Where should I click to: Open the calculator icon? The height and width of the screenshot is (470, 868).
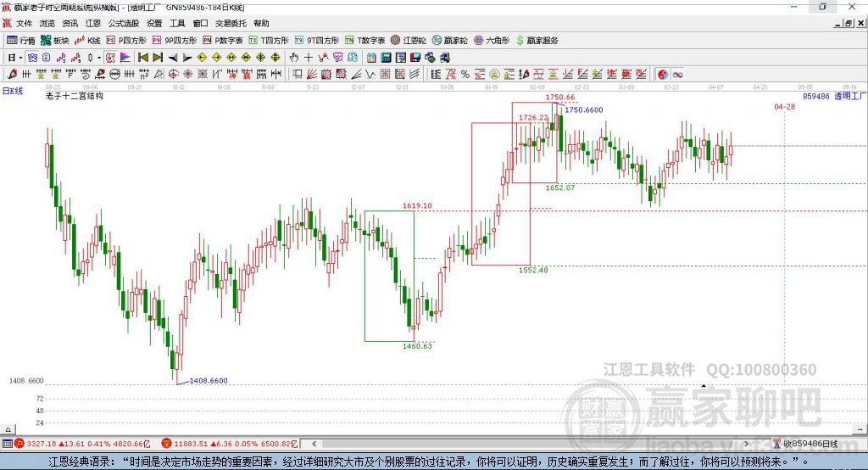tap(386, 58)
